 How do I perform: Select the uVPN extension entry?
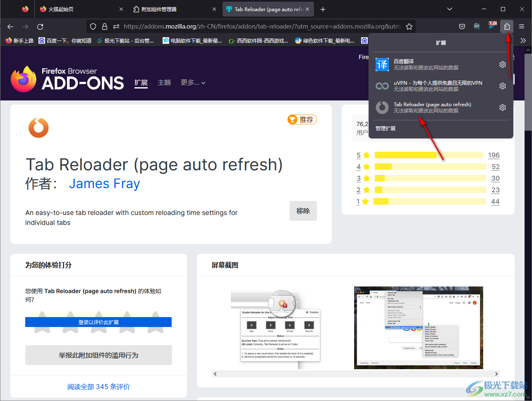click(x=434, y=86)
